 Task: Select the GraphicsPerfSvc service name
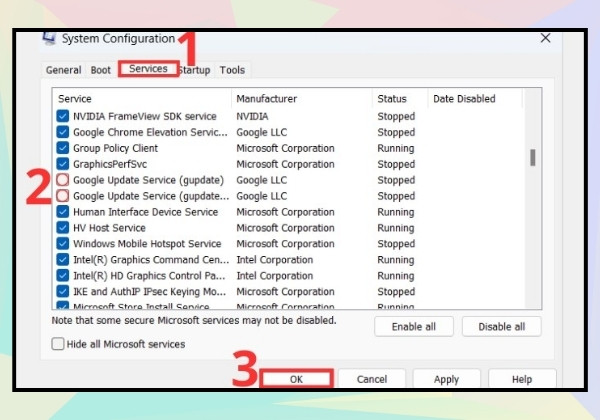coord(110,164)
